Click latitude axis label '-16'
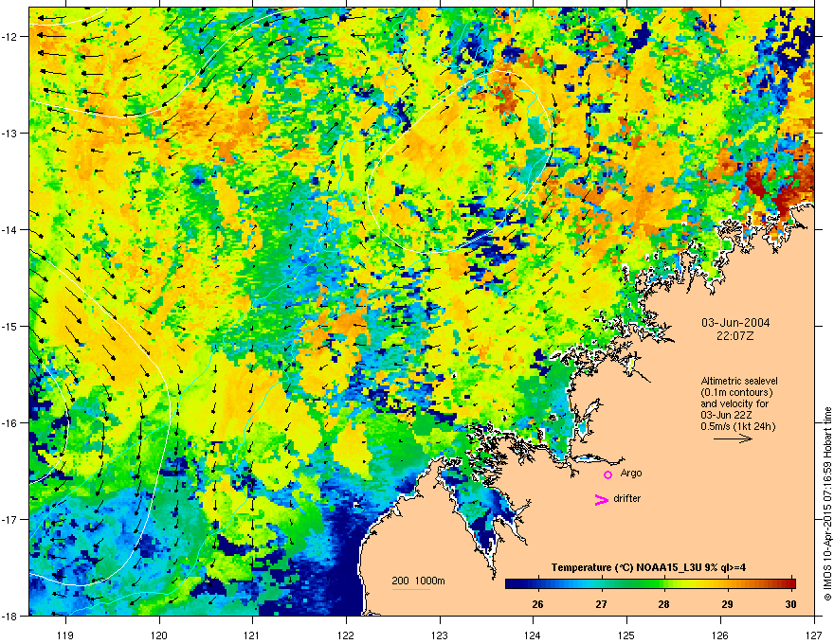Screen dimensions: 834x644 point(10,423)
